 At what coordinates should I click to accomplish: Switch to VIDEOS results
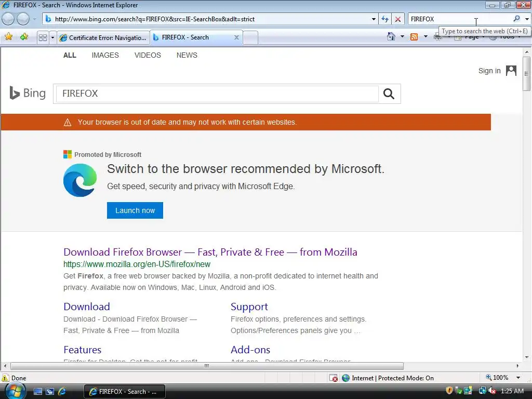tap(148, 55)
